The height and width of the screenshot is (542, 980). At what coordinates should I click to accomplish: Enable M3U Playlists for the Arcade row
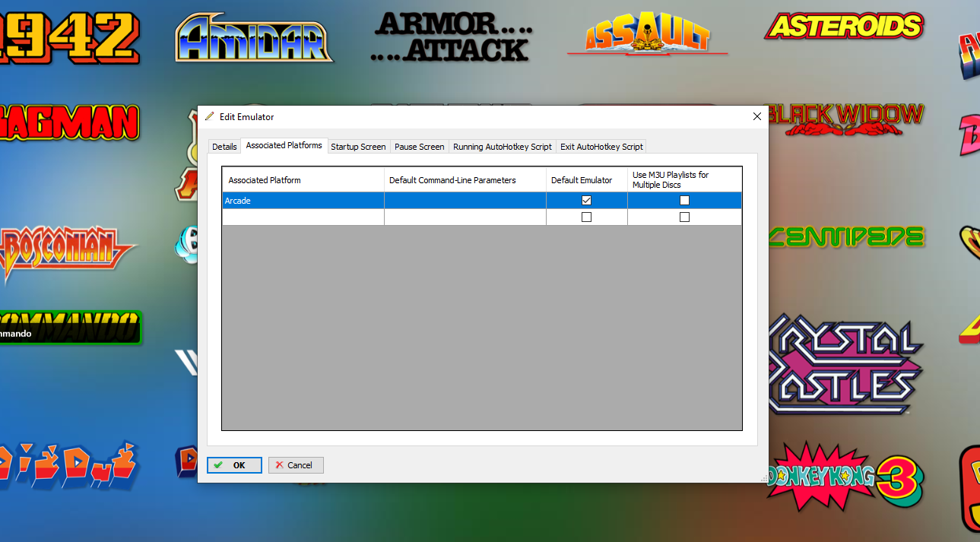point(684,201)
